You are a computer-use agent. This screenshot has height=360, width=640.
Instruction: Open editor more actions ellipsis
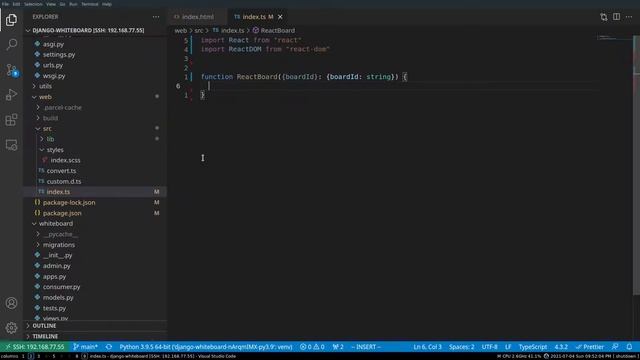tap(629, 17)
